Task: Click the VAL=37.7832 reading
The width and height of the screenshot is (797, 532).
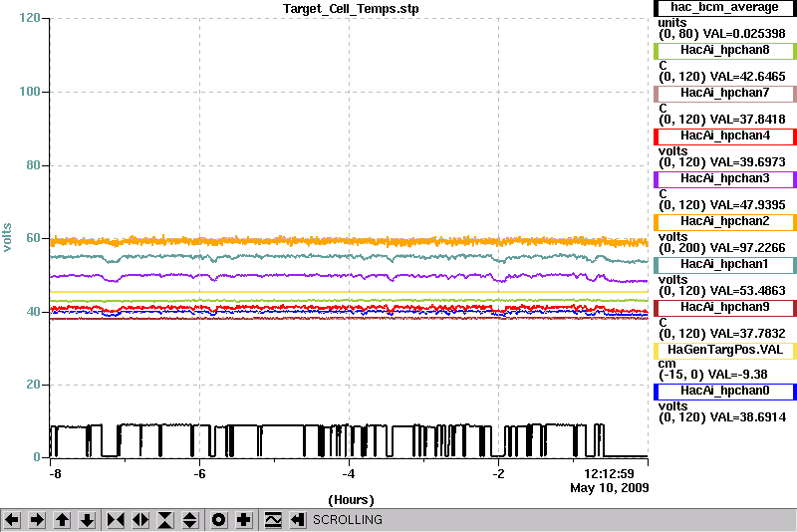Action: coord(748,334)
